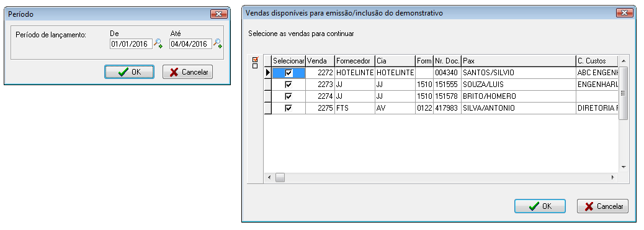The height and width of the screenshot is (230, 644).
Task: Click venda number 2274 cell
Action: (320, 96)
